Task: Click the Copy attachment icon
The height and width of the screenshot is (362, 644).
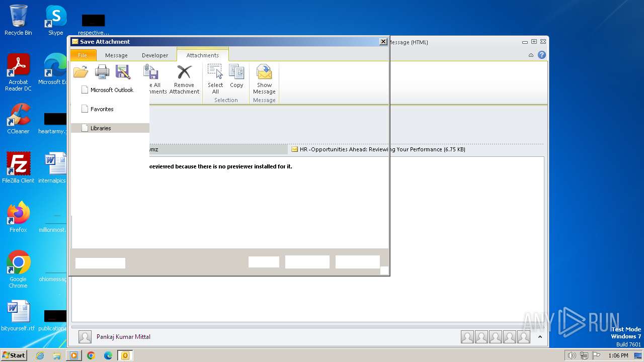Action: coord(236,76)
